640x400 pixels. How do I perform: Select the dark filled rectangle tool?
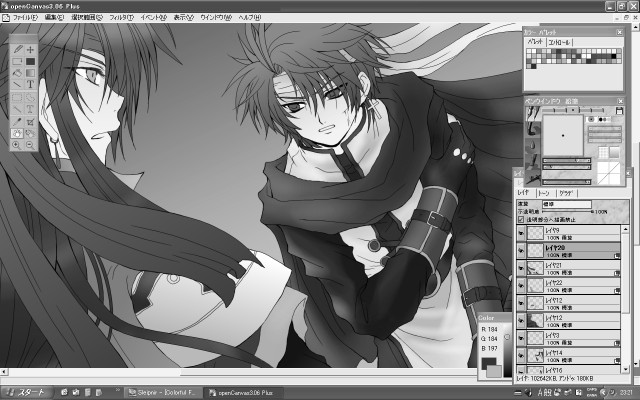click(x=30, y=62)
